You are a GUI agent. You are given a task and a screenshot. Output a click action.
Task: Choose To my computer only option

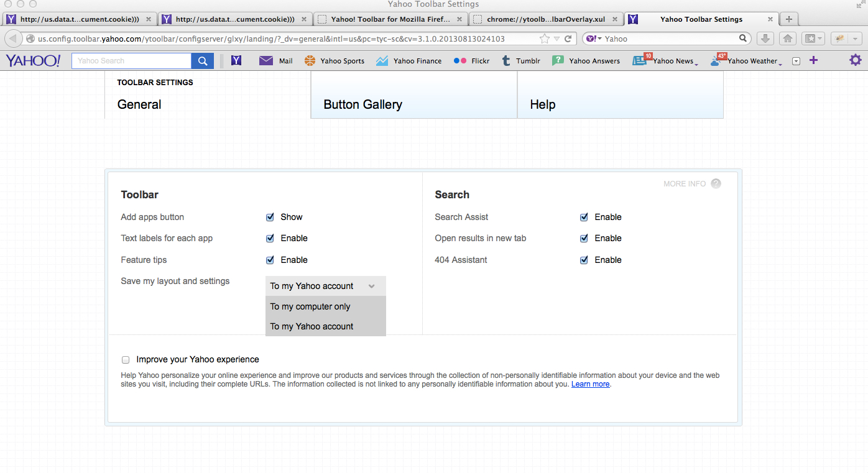point(326,306)
